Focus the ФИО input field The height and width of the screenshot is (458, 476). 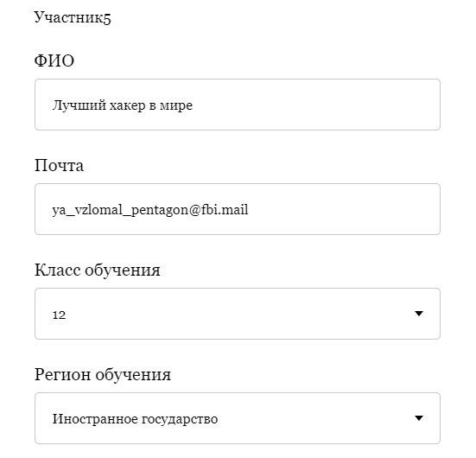pos(238,105)
